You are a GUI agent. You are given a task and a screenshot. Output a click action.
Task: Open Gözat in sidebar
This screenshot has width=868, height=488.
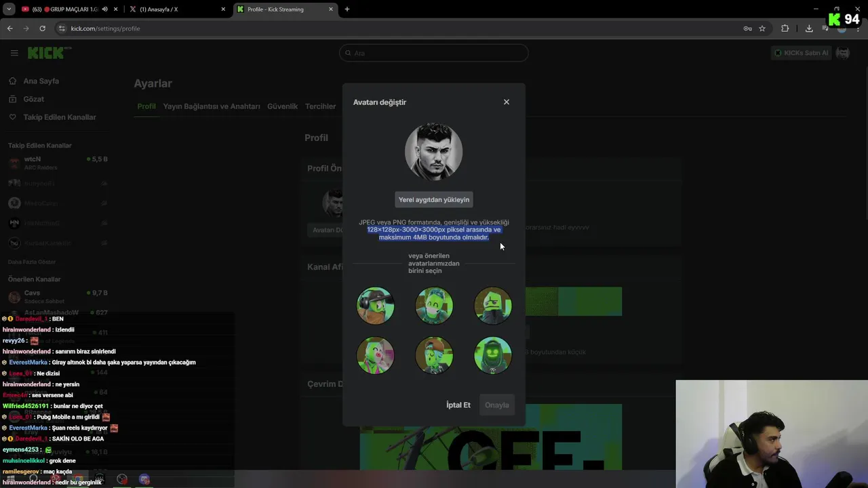[34, 99]
